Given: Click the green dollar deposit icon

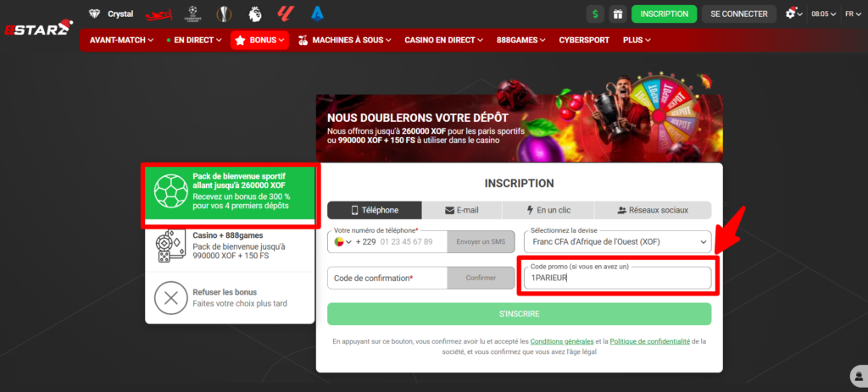Looking at the screenshot, I should (595, 14).
